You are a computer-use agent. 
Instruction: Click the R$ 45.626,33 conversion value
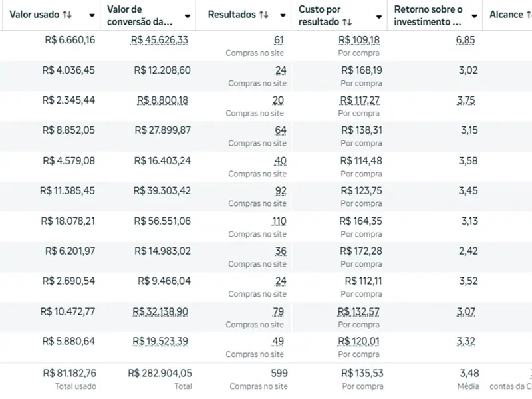[x=160, y=40]
